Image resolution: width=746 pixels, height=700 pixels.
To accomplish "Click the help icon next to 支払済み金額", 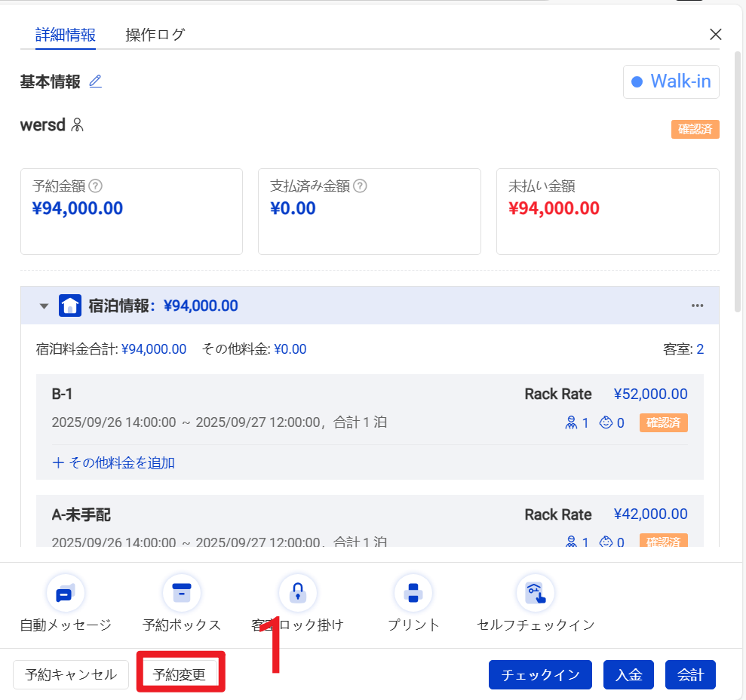I will pyautogui.click(x=360, y=186).
